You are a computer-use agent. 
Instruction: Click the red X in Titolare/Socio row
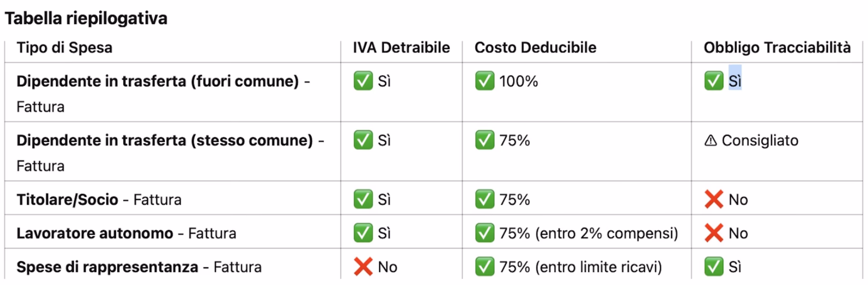(714, 199)
